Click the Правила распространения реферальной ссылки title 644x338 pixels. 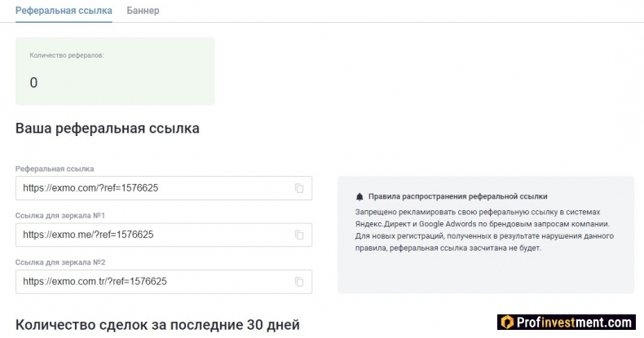coord(457,196)
